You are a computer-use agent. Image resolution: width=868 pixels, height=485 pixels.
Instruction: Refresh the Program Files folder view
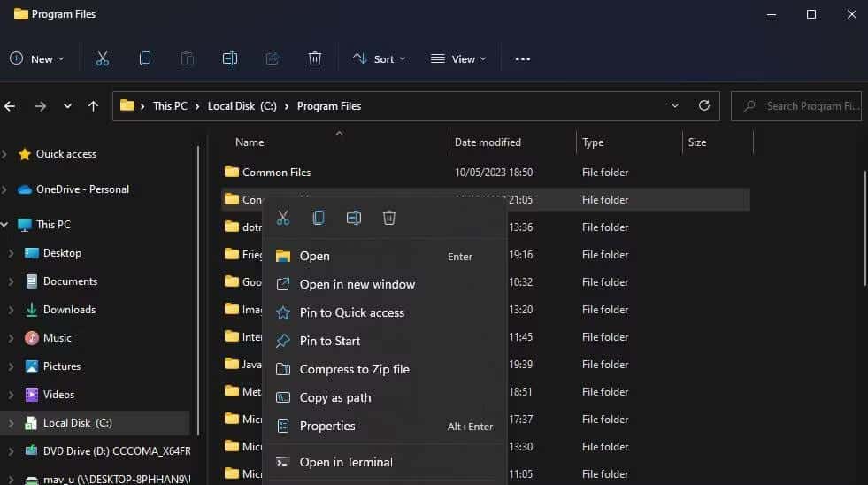tap(704, 105)
